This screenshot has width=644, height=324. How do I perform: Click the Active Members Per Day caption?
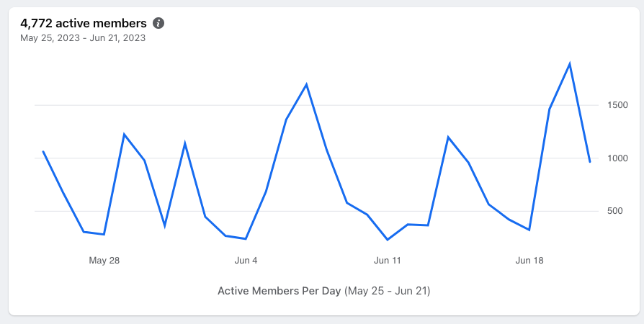(323, 291)
